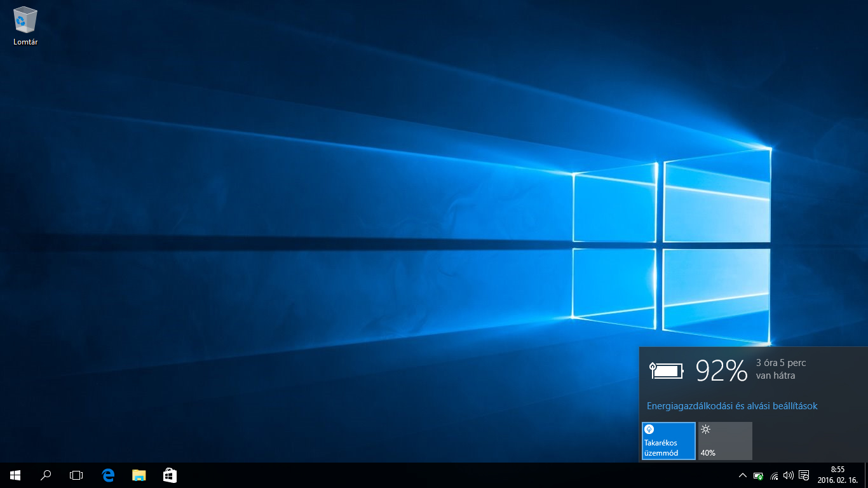The height and width of the screenshot is (488, 868).
Task: Click the taskbar search magnifier icon
Action: 46,475
